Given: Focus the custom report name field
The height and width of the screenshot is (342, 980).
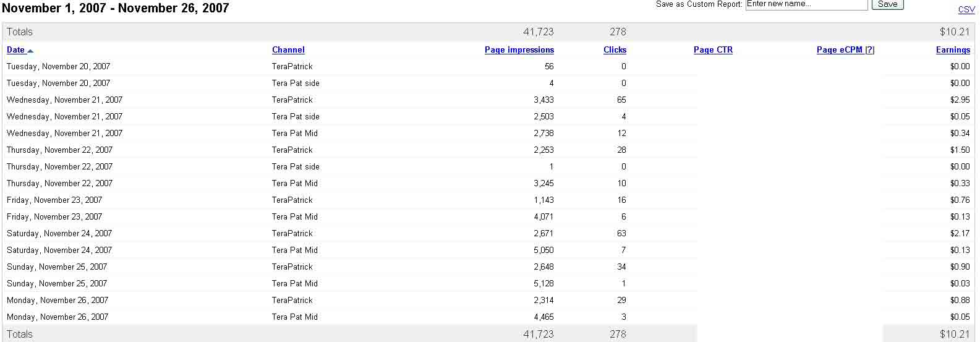Looking at the screenshot, I should click(806, 4).
